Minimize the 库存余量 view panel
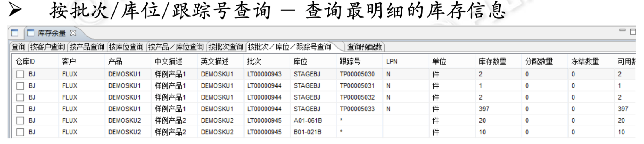 [622, 30]
